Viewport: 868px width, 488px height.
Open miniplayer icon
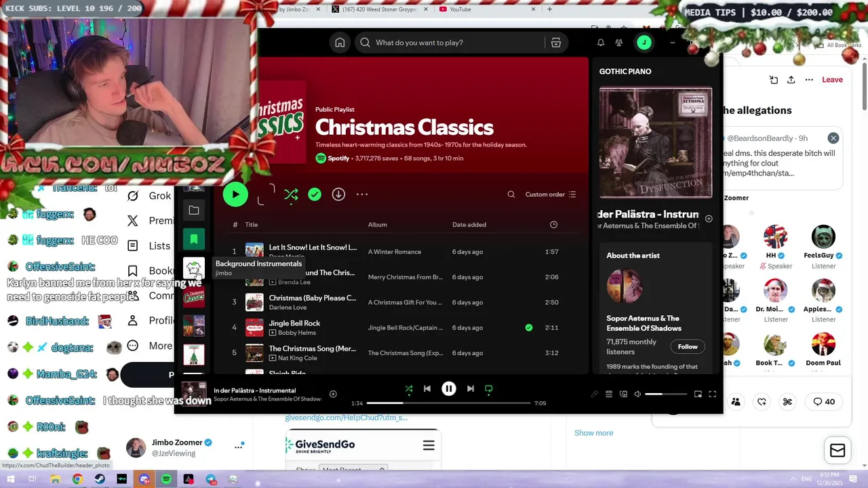[x=698, y=394]
